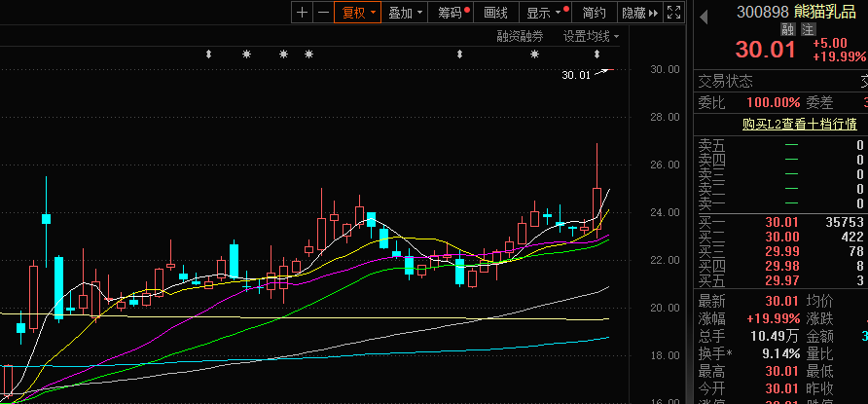Toggle fullscreen chart view icon
868x404 pixels.
(x=674, y=13)
